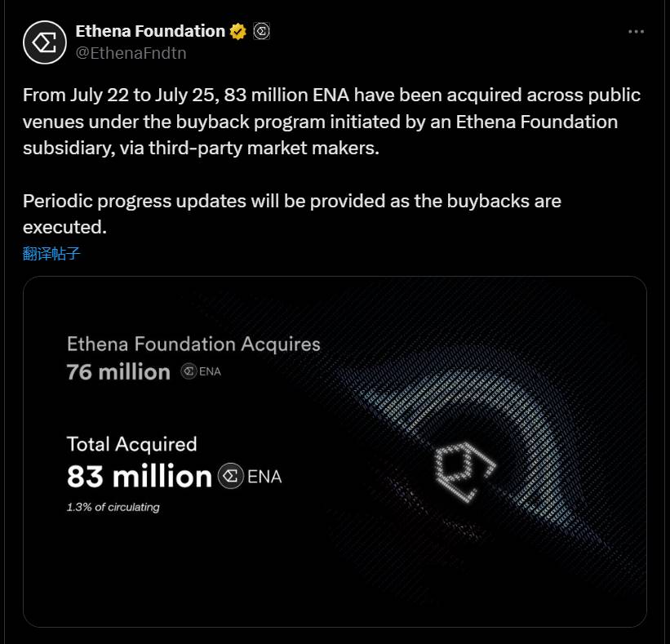Click the ENA token icon beside 76 million

[189, 372]
